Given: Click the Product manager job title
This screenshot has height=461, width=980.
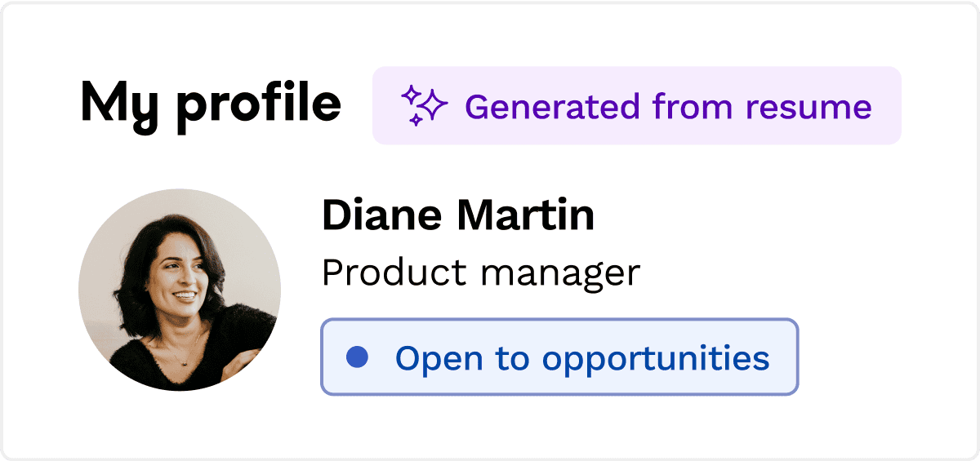Looking at the screenshot, I should tap(480, 273).
